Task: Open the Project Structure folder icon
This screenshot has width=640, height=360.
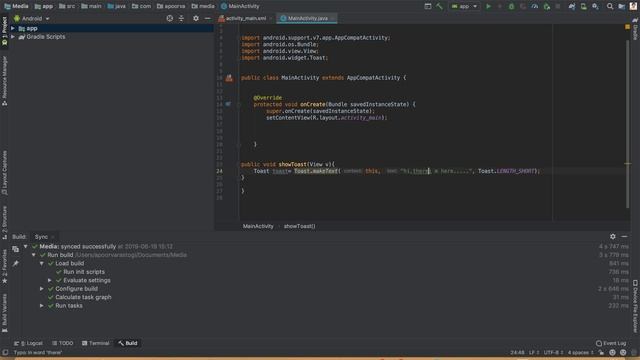Action: click(x=621, y=6)
